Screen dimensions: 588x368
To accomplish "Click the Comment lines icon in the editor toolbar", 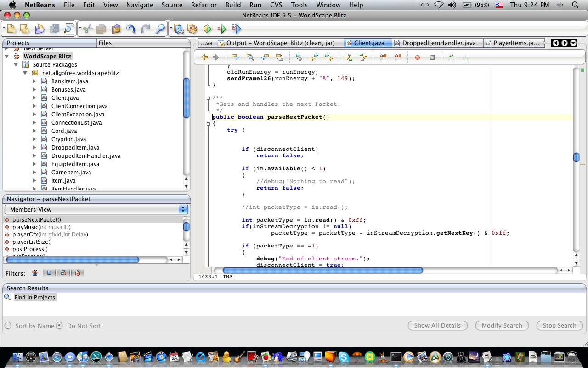I will (452, 57).
